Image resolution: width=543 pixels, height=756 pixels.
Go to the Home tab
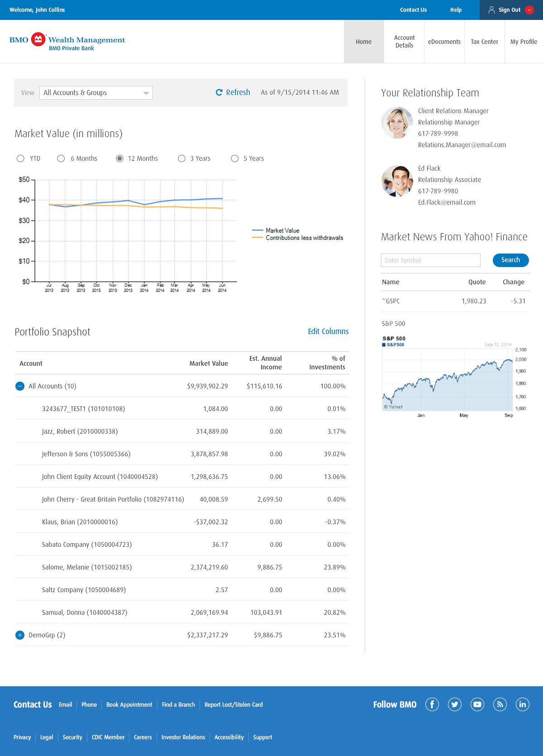[x=364, y=42]
